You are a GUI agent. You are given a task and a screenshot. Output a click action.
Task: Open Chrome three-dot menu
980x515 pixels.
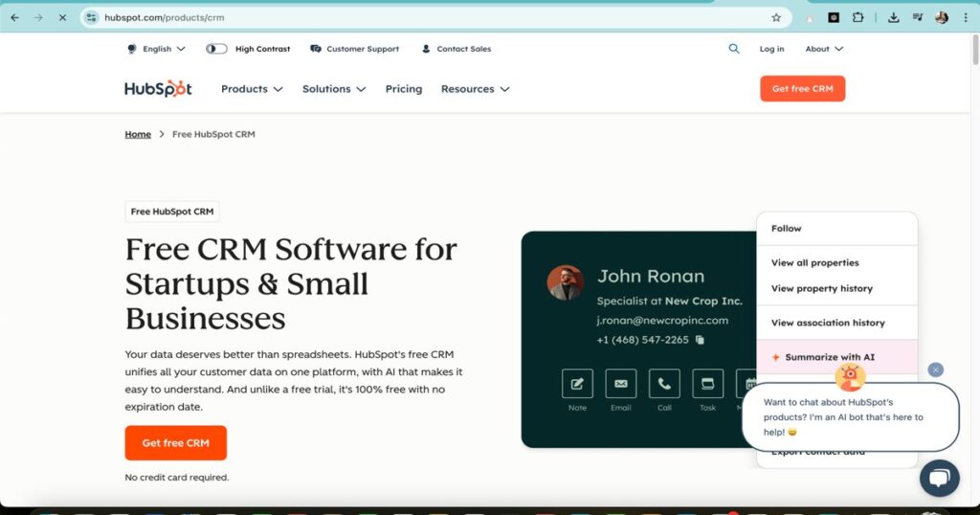pyautogui.click(x=967, y=17)
